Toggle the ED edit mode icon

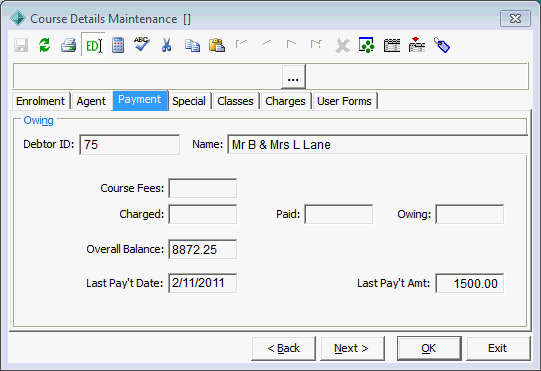pos(94,46)
